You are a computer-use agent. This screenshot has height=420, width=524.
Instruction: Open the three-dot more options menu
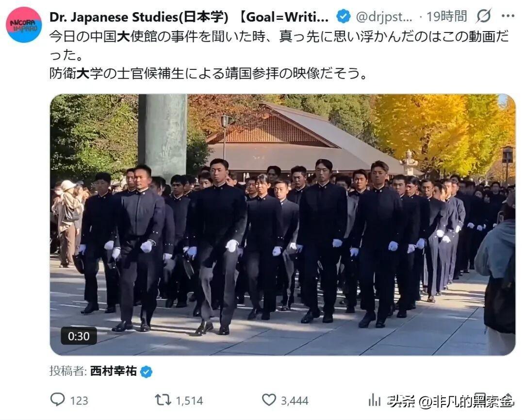coord(508,16)
